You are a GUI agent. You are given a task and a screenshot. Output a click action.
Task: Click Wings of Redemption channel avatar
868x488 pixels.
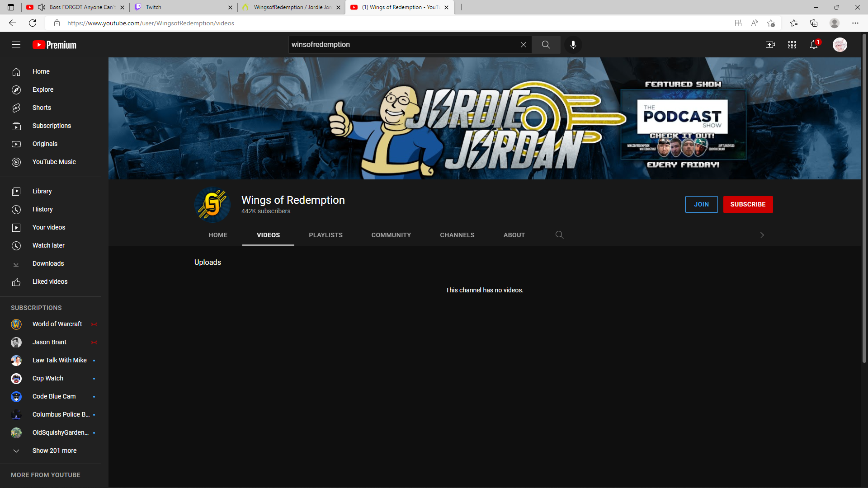click(x=212, y=205)
